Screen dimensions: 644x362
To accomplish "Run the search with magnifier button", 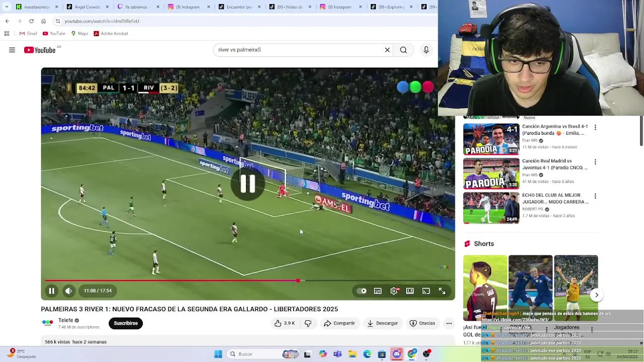I will 404,50.
